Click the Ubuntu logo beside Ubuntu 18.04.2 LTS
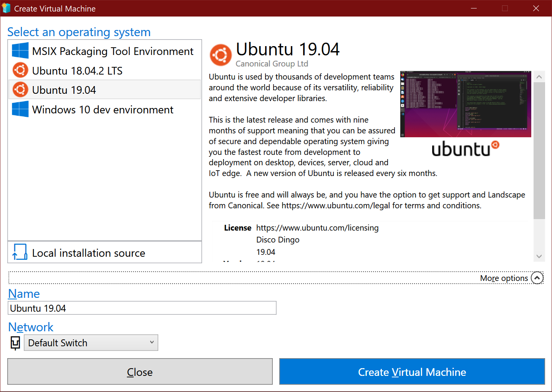This screenshot has width=552, height=392. (x=20, y=70)
